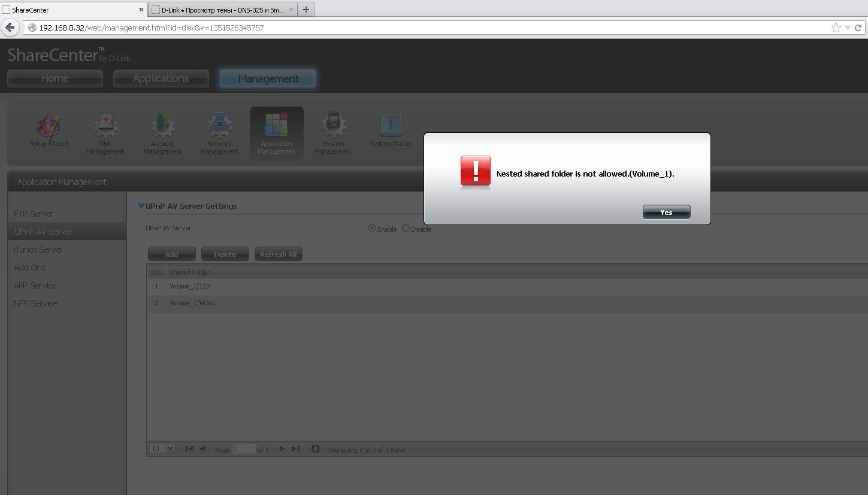
Task: Click the page number input field
Action: click(244, 449)
